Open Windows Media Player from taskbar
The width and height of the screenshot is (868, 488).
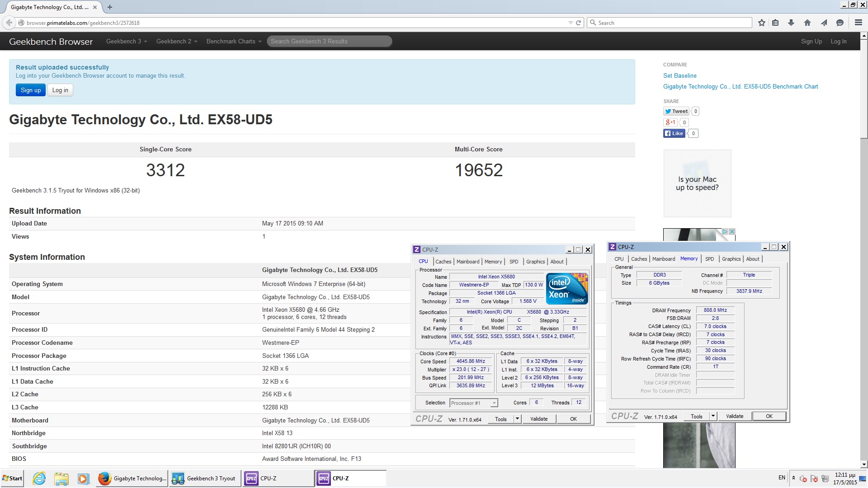(83, 479)
